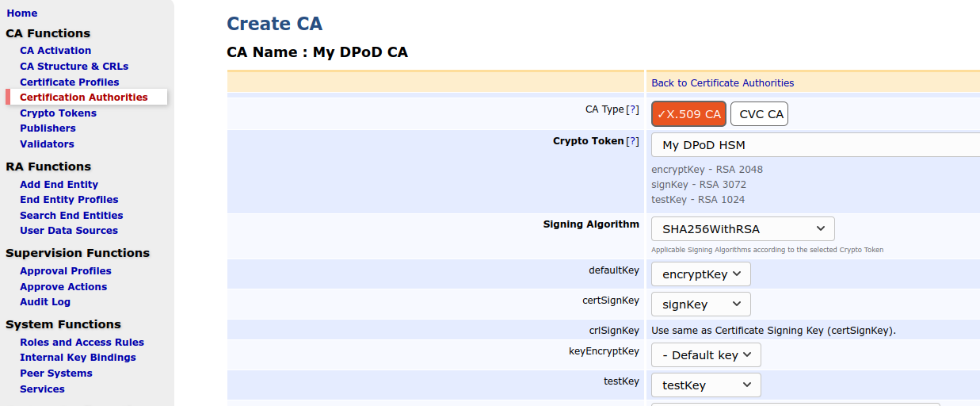Open the Signing Algorithm dropdown
Screen dimensions: 980x406
[742, 229]
